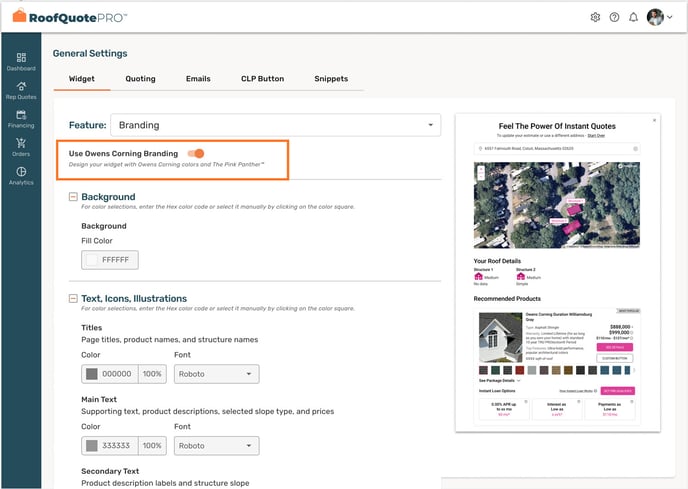Select the red shingle color swatch
688x489 pixels.
(x=520, y=370)
